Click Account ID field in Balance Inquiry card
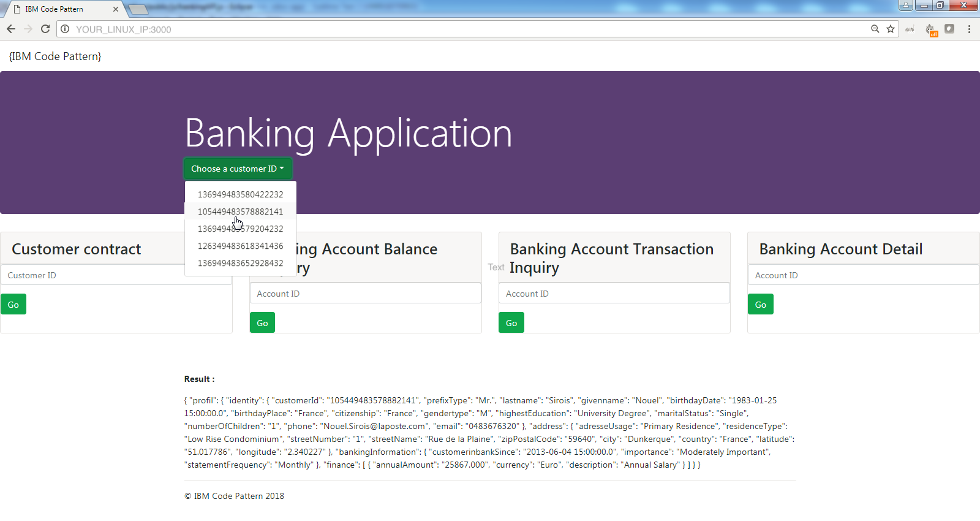The width and height of the screenshot is (980, 521). (x=366, y=294)
